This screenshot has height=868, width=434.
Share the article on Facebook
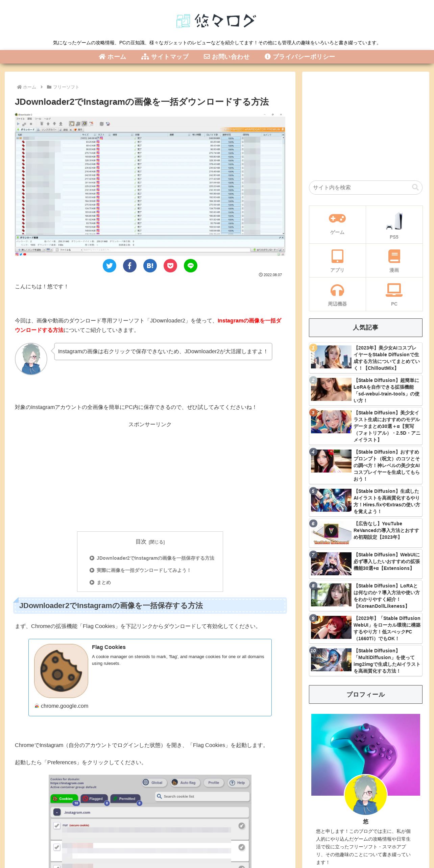(x=130, y=266)
